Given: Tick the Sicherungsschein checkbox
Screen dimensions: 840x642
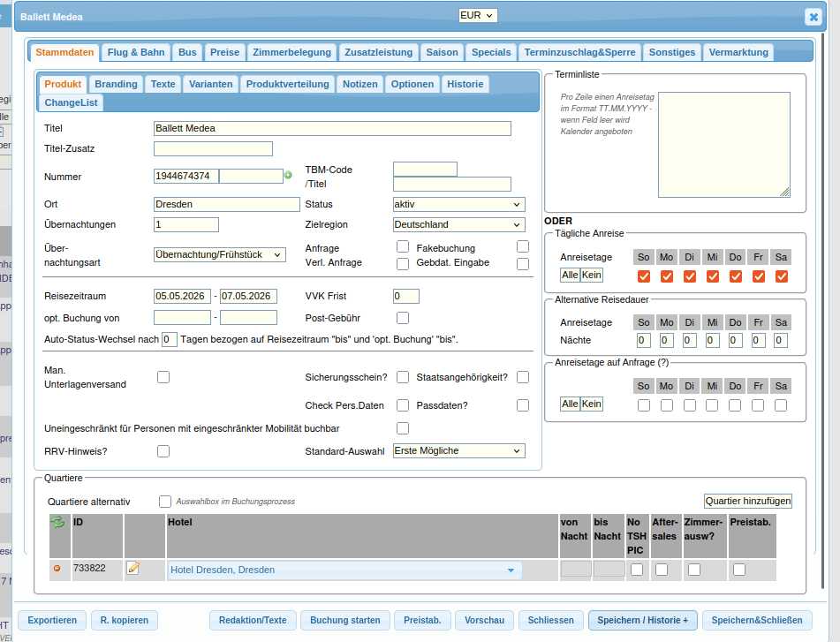Looking at the screenshot, I should click(x=403, y=377).
